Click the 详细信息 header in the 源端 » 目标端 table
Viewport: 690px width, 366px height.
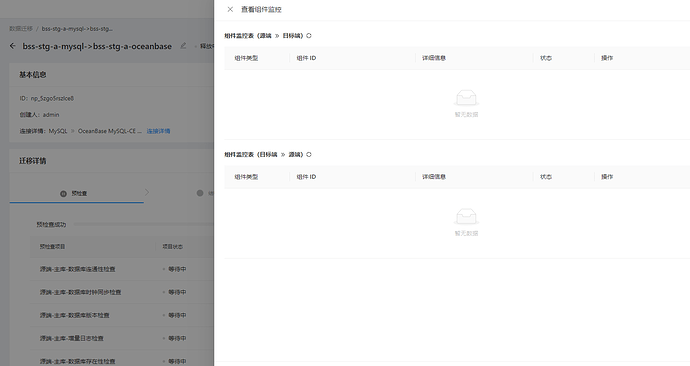(434, 58)
